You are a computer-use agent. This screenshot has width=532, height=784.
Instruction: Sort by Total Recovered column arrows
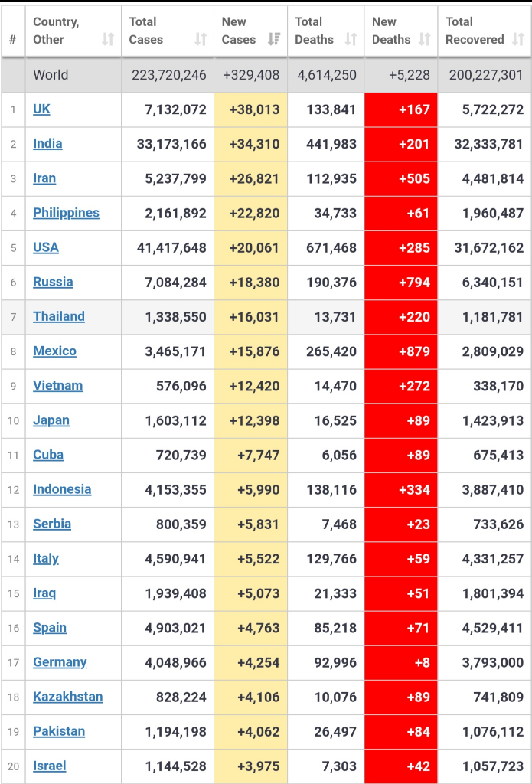tap(517, 39)
